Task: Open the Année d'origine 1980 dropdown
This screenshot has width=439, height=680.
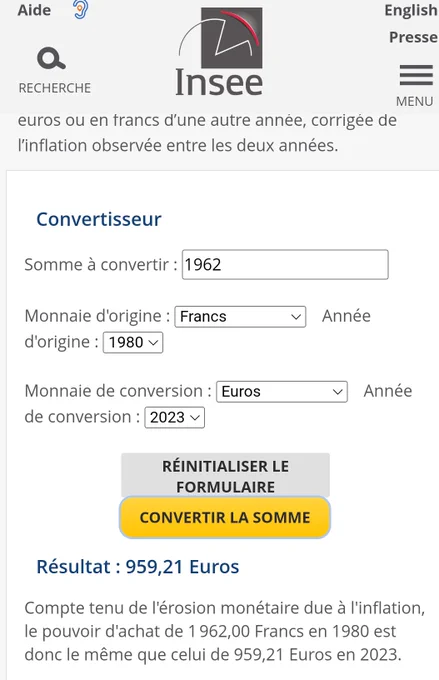Action: pos(133,343)
